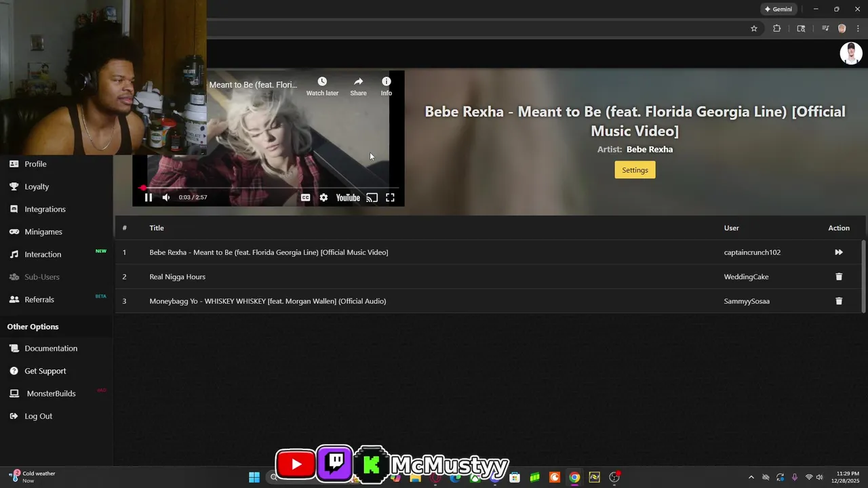Click the Get Support question mark icon

pyautogui.click(x=14, y=371)
